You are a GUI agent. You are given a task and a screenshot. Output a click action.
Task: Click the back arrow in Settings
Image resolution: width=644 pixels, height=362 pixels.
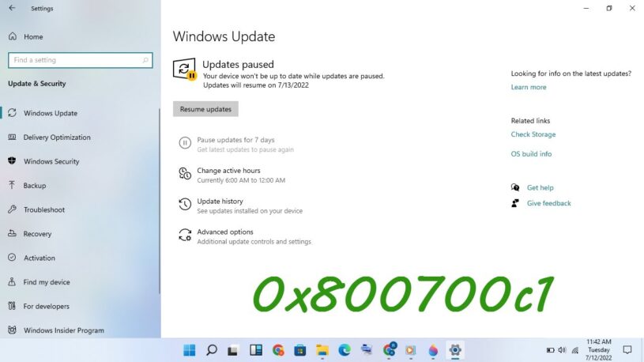(x=12, y=8)
